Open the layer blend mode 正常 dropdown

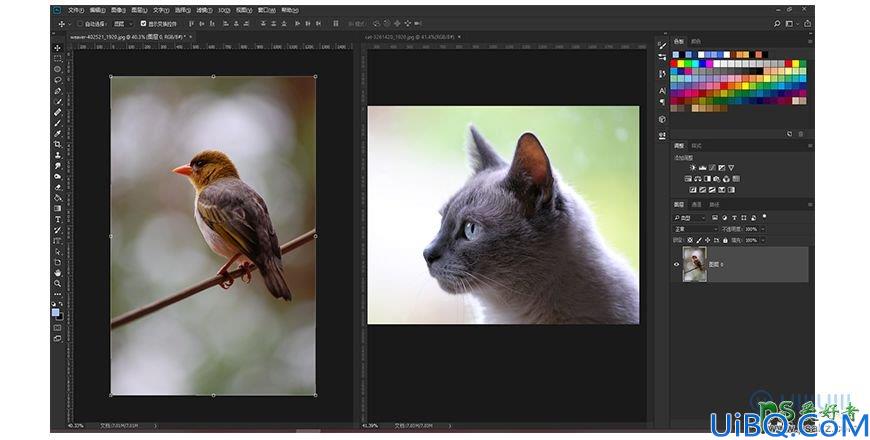[x=696, y=229]
